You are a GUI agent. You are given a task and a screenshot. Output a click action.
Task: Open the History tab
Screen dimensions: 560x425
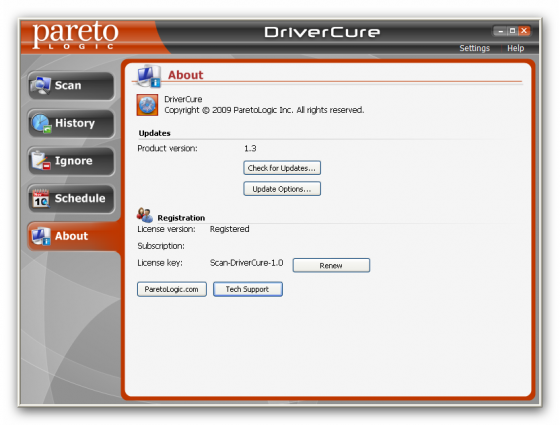[x=71, y=124]
